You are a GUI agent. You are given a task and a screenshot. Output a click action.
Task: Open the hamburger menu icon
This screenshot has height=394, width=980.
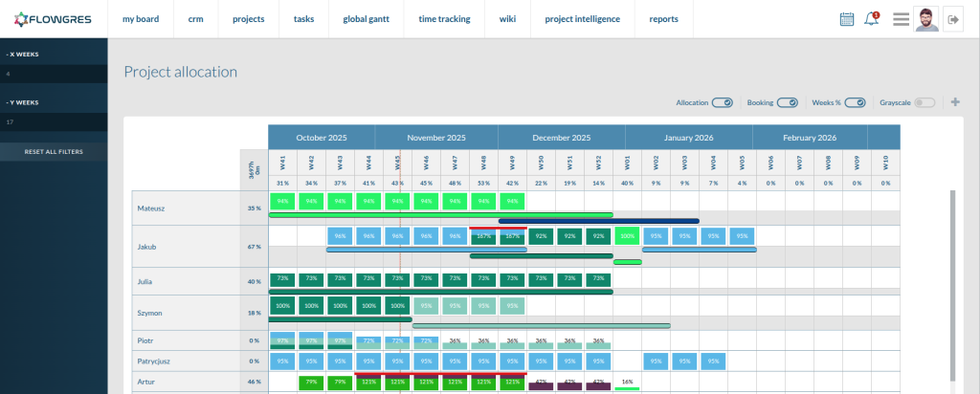tap(901, 19)
